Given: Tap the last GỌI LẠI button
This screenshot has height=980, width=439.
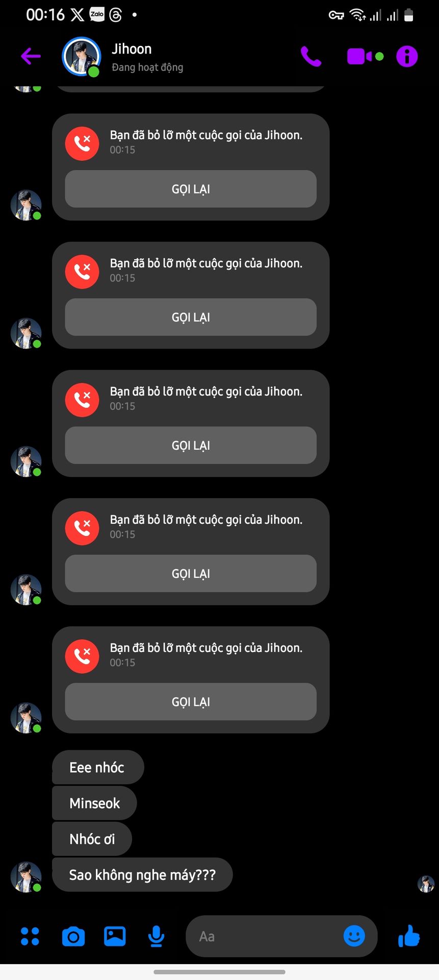Looking at the screenshot, I should [191, 702].
